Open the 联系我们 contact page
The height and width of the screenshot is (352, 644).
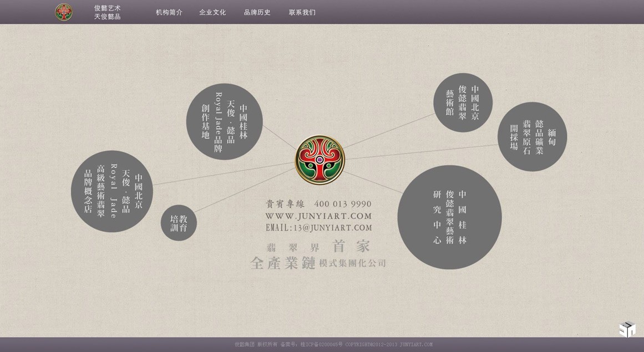click(302, 12)
